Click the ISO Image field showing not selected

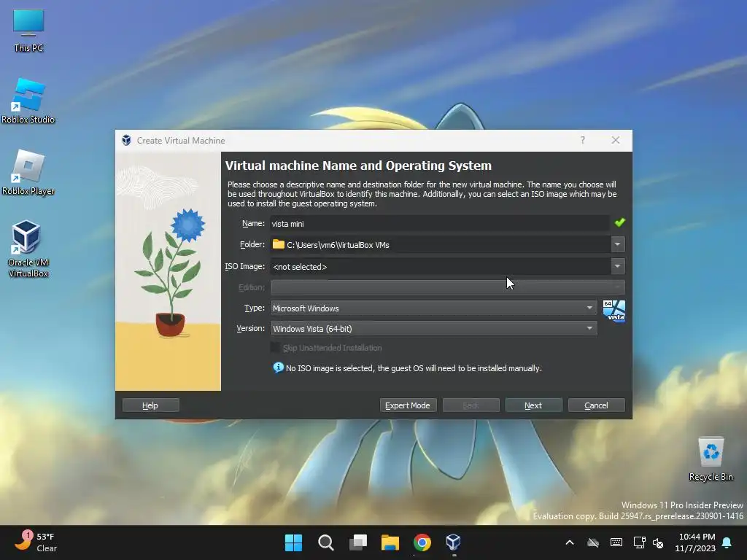[441, 266]
